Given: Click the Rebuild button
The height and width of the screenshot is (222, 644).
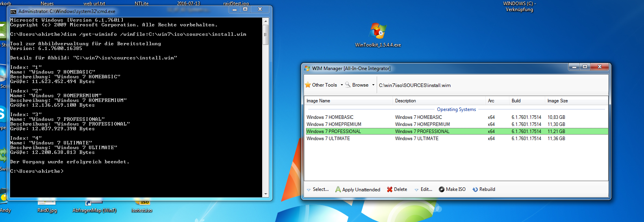Looking at the screenshot, I should [484, 189].
